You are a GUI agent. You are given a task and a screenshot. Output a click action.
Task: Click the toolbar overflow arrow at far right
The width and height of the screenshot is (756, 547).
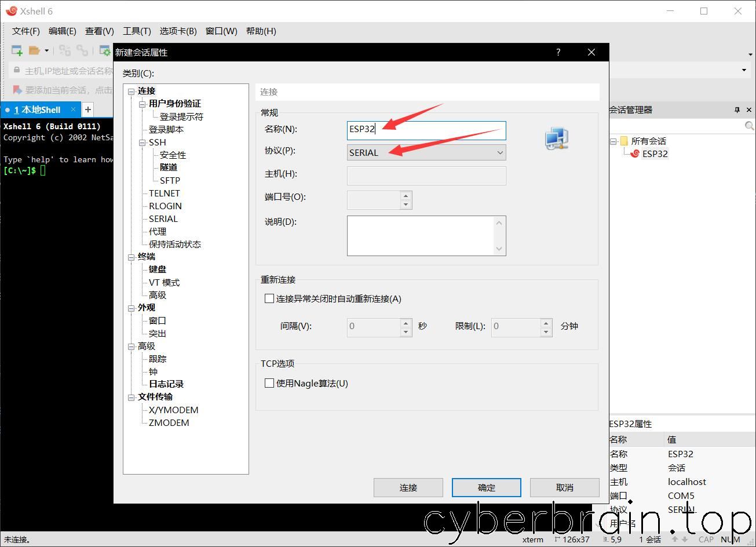click(751, 55)
